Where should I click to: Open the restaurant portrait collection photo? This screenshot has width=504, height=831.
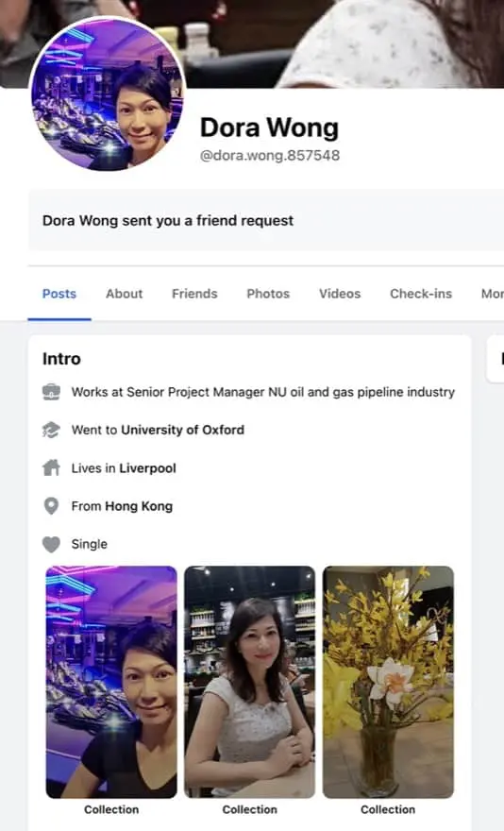click(249, 682)
